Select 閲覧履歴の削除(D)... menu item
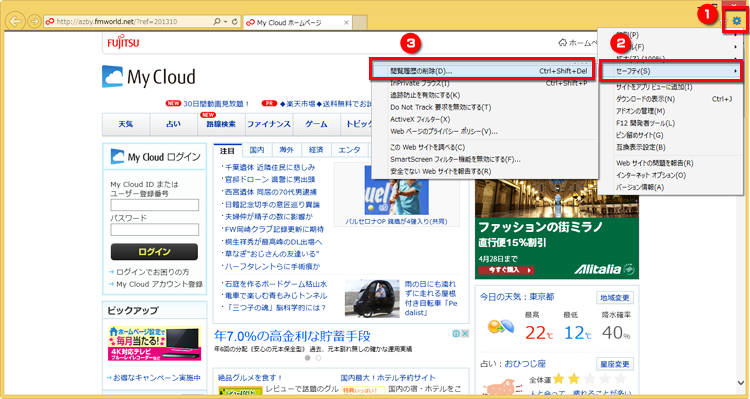750x399 pixels. click(x=483, y=71)
